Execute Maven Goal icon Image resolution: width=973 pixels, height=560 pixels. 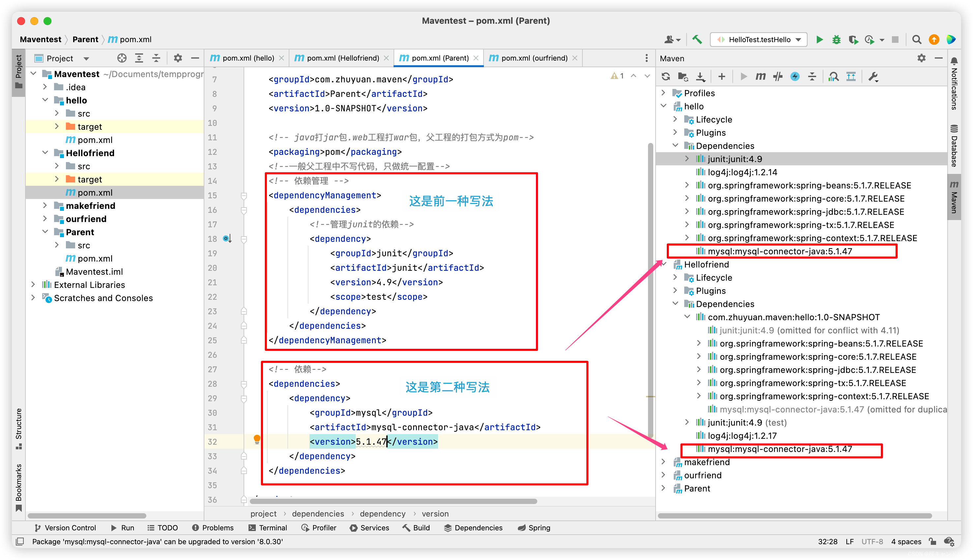761,76
